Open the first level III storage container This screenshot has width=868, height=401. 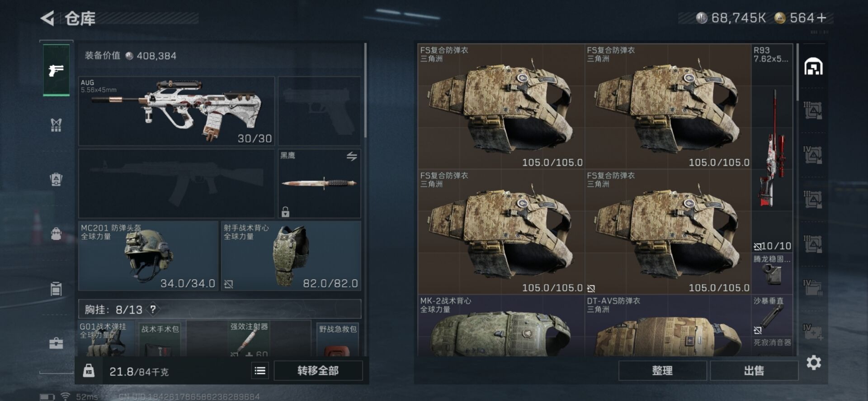tap(813, 111)
